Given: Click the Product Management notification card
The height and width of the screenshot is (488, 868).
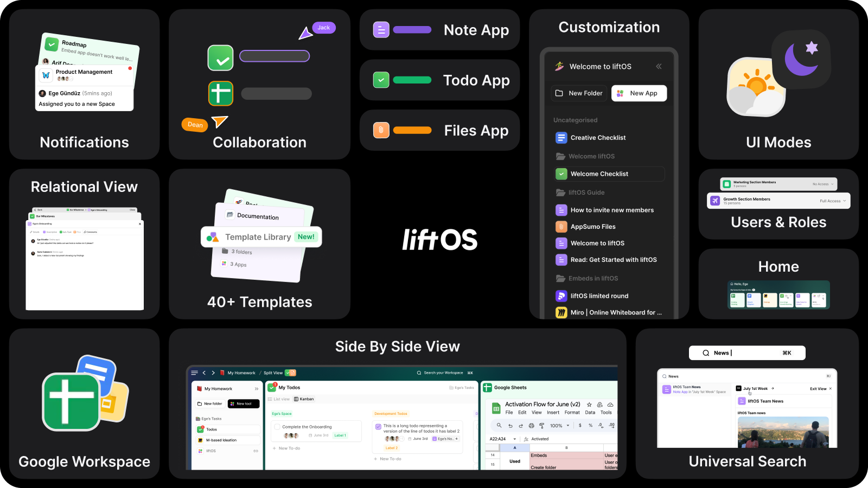Looking at the screenshot, I should [85, 88].
